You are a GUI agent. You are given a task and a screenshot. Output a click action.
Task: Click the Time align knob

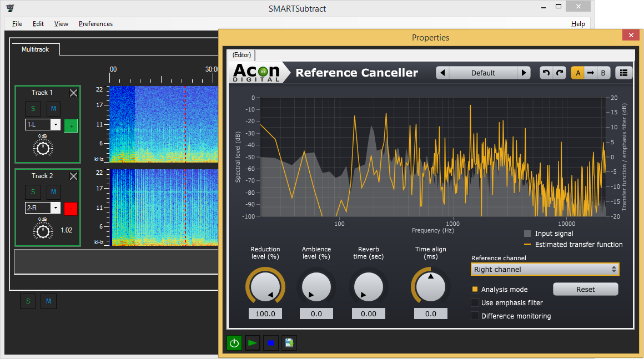(x=430, y=287)
